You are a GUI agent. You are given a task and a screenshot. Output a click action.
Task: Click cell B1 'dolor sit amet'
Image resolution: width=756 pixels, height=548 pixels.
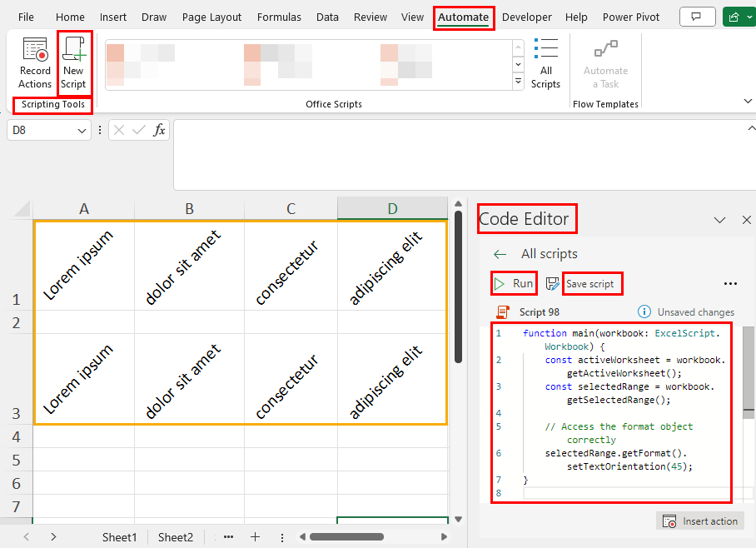(189, 266)
